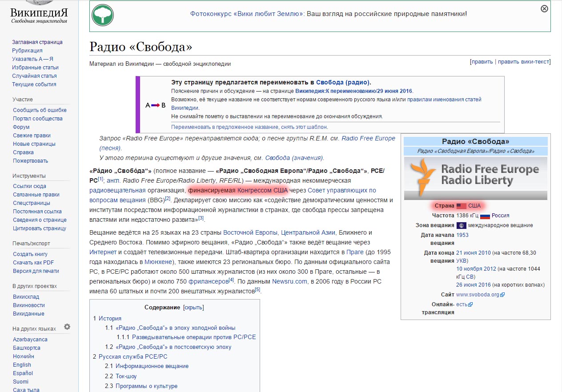Open Рубрикация in sidebar
Viewport: 562px width, 392px height.
[27, 51]
